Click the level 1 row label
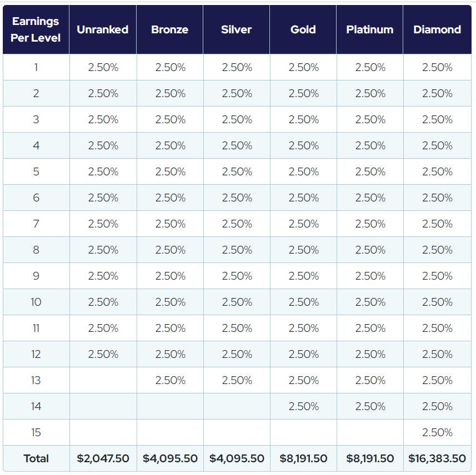This screenshot has height=475, width=476. (x=36, y=67)
